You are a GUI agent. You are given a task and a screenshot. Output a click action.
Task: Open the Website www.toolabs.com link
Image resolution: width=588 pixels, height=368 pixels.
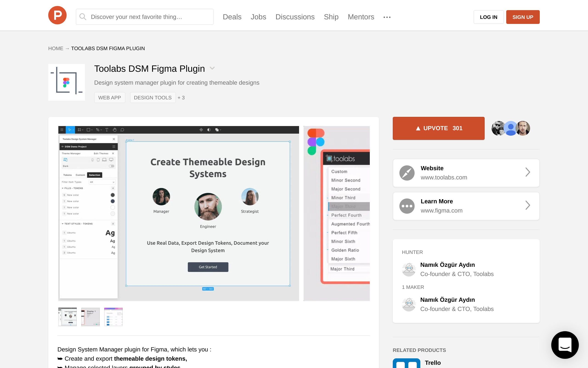point(466,173)
